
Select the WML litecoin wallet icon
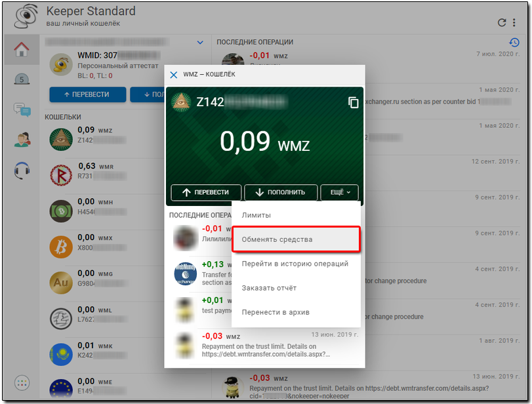pos(61,319)
